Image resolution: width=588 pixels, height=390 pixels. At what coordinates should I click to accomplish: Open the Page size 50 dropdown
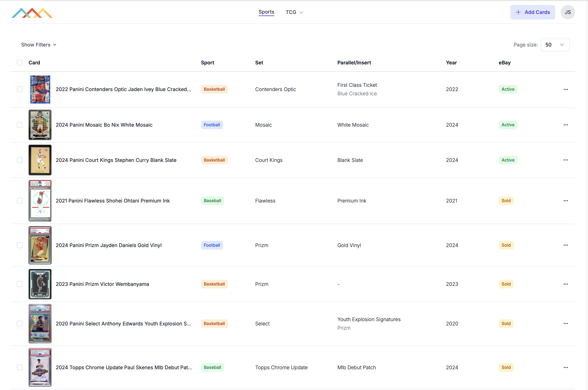tap(555, 45)
